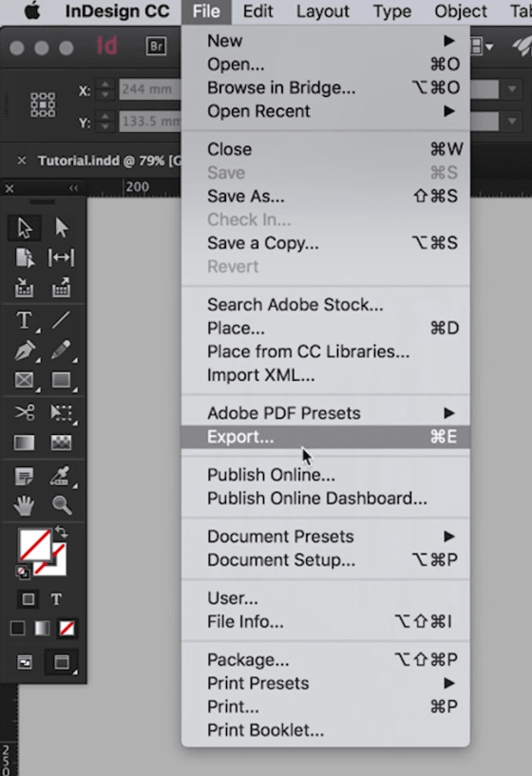Viewport: 532px width, 776px height.
Task: Select the Direct Selection tool
Action: coord(61,228)
